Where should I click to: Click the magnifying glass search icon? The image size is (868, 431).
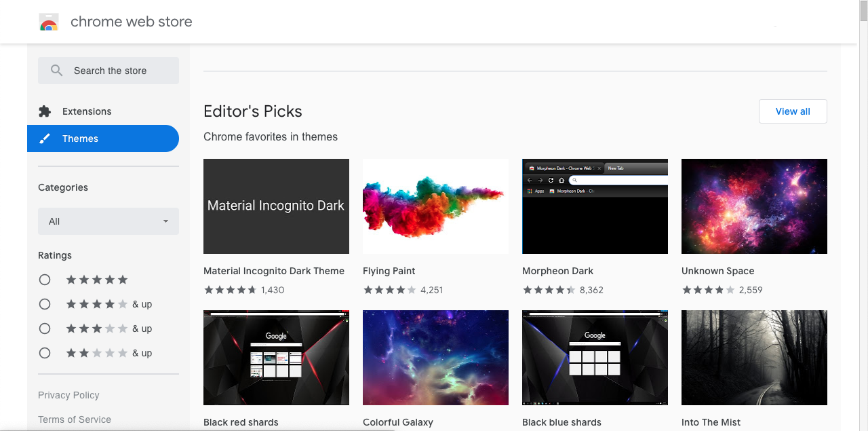[x=57, y=71]
